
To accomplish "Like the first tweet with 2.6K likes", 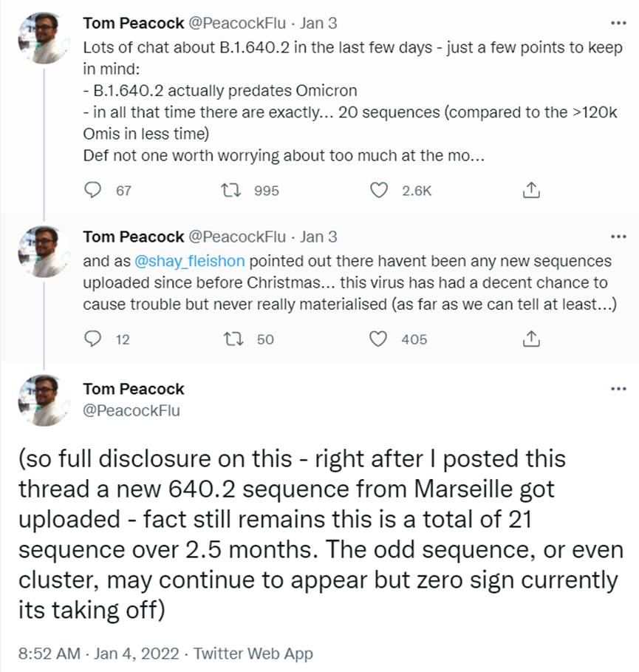I will tap(379, 190).
